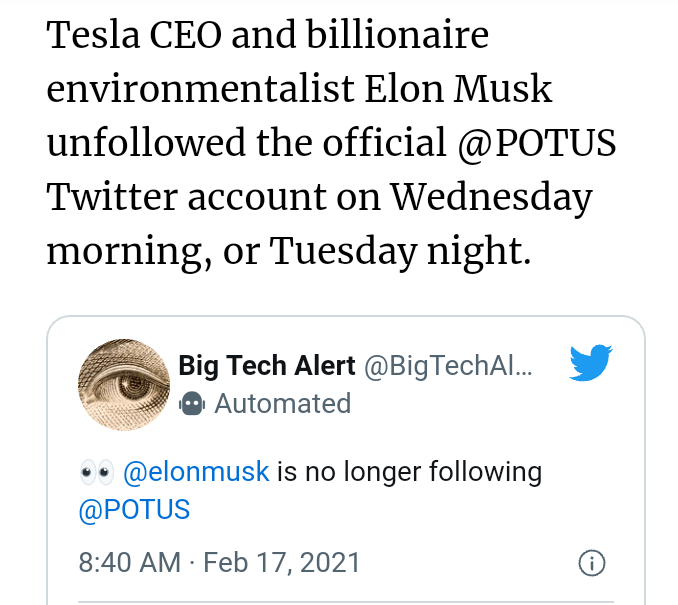Click the Twitter bird logo icon
Screen dimensions: 678x605
point(590,364)
